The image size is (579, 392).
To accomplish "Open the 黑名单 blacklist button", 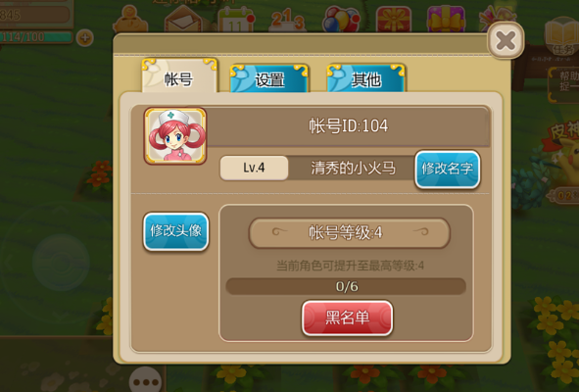I will (347, 318).
